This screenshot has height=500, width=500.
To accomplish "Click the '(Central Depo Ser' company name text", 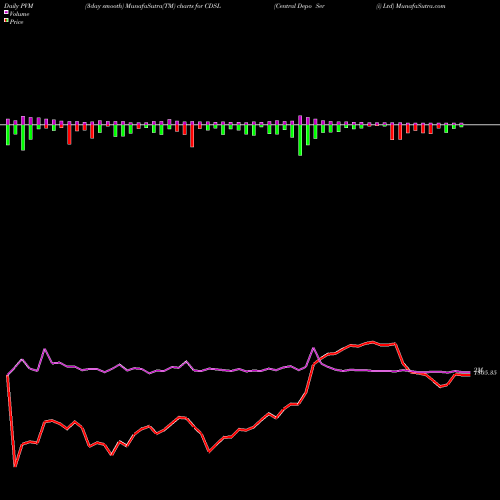I will point(299,6).
